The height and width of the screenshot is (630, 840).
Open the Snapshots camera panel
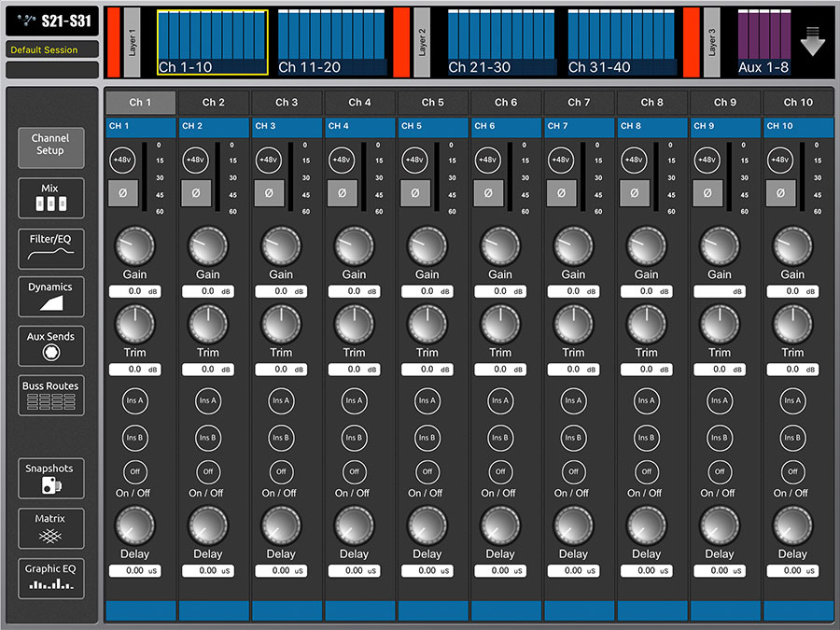51,479
